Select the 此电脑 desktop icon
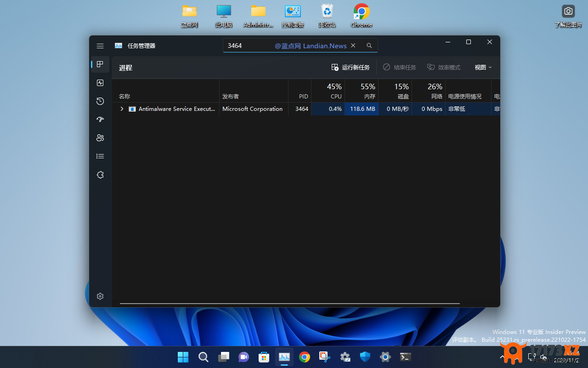Viewport: 588px width, 368px height. [224, 16]
